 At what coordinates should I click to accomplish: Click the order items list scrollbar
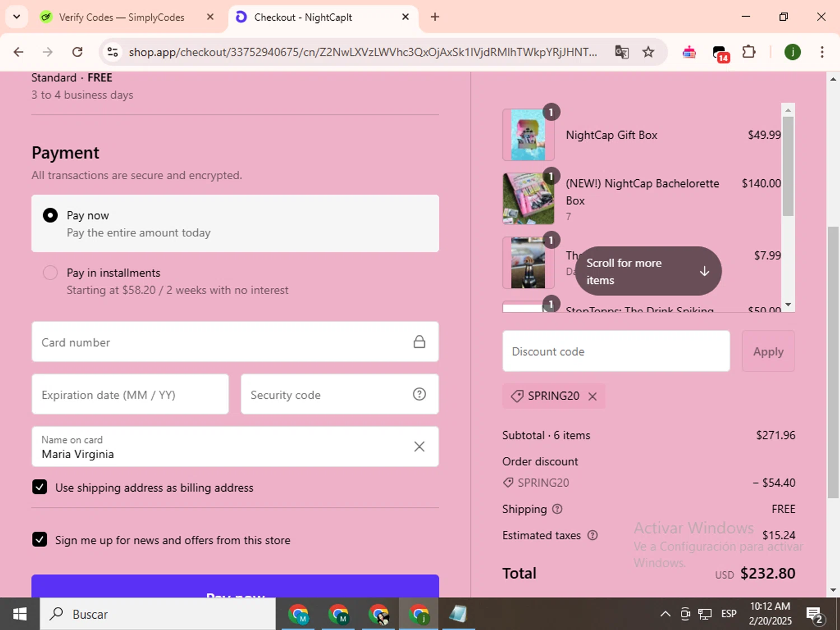click(788, 166)
